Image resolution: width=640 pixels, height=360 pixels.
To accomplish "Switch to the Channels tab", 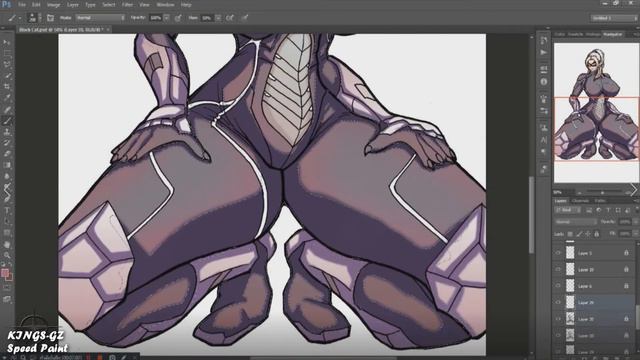I will click(580, 201).
